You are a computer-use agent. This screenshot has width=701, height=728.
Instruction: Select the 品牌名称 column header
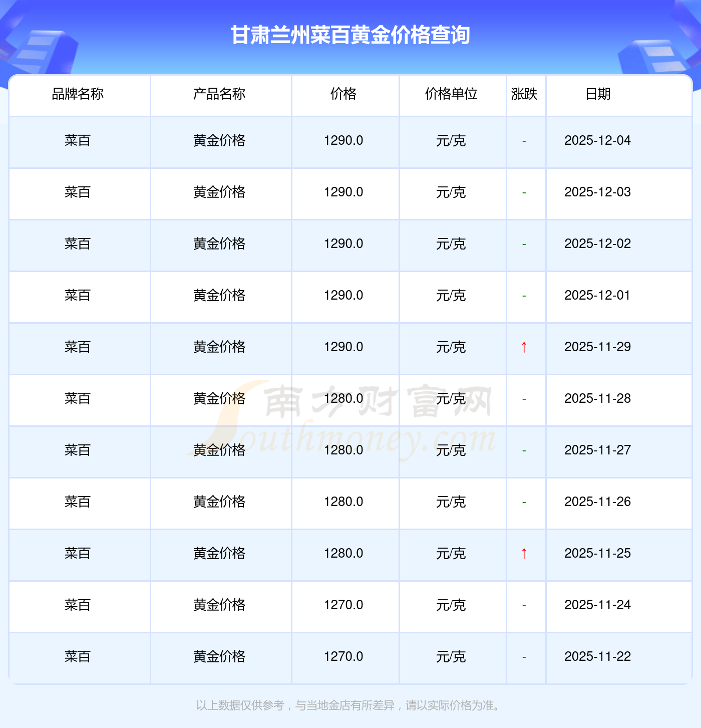click(x=78, y=94)
